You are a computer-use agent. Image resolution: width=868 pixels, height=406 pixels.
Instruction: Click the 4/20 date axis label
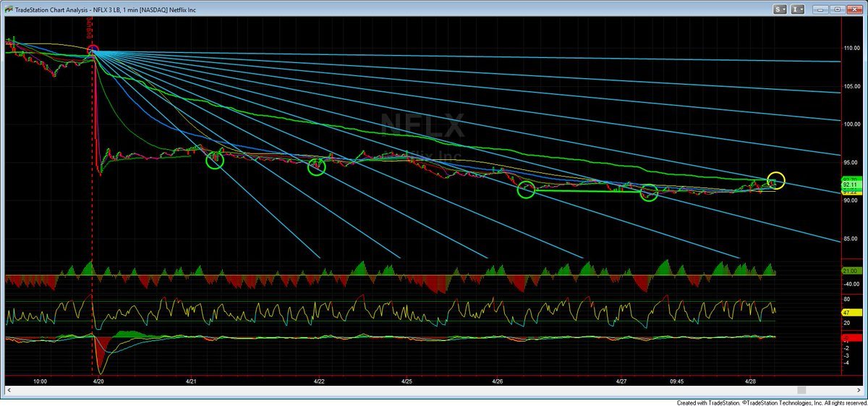[x=100, y=380]
